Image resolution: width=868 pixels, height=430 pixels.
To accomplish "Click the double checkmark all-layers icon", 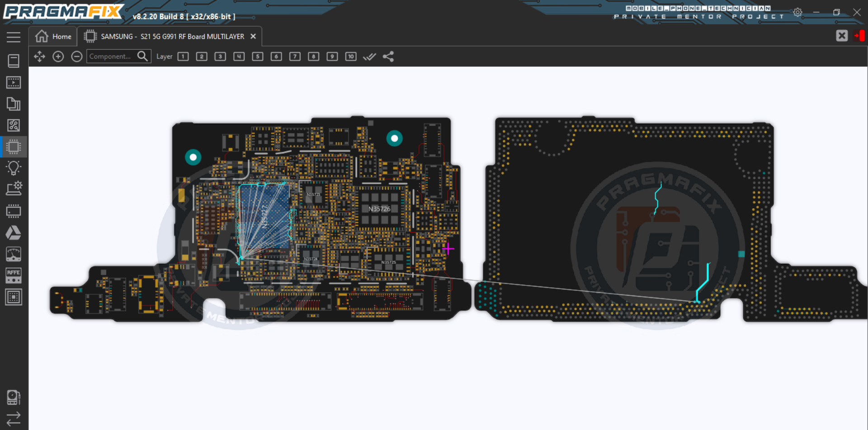I will pos(369,56).
